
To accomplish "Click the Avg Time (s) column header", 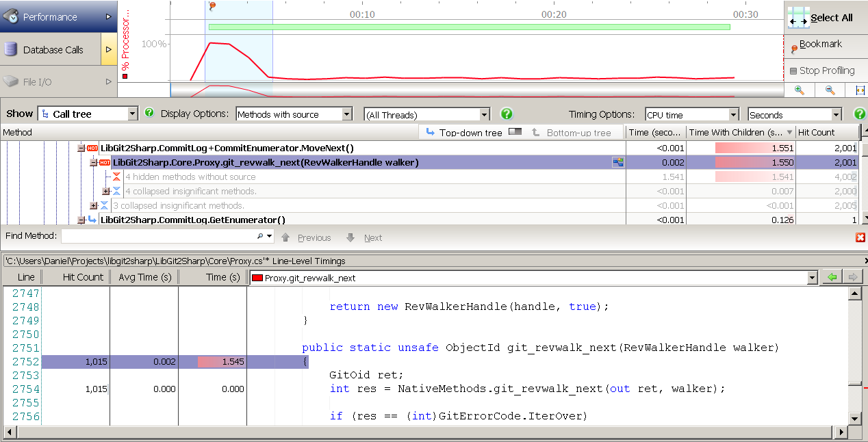I will [144, 277].
